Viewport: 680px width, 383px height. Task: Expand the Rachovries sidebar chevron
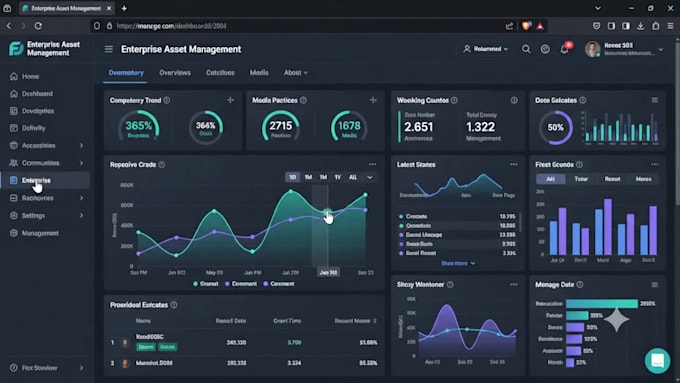coord(81,198)
